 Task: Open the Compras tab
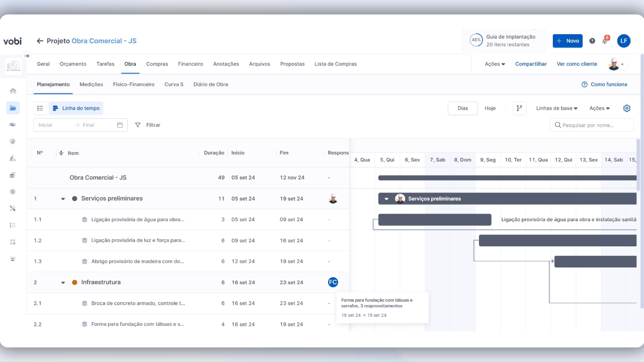pyautogui.click(x=157, y=64)
